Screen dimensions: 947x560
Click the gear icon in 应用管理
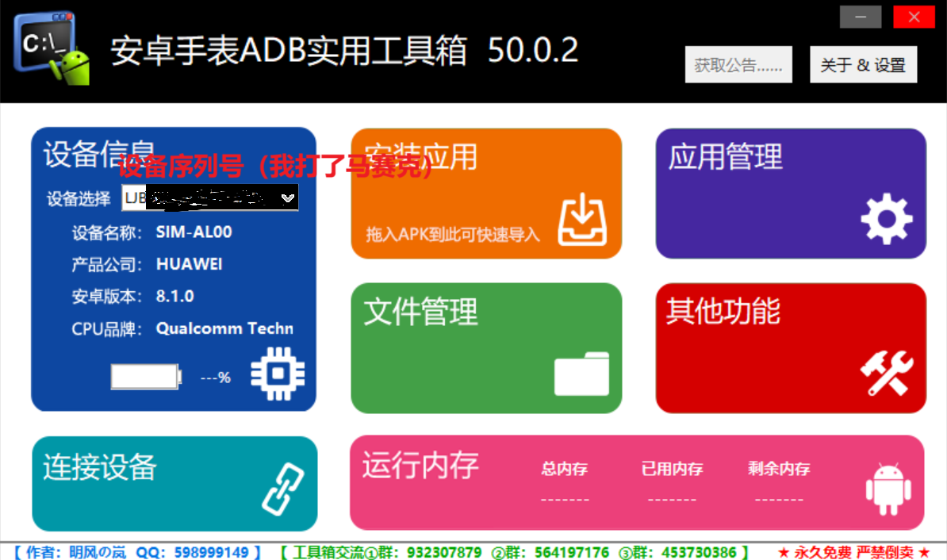click(887, 219)
